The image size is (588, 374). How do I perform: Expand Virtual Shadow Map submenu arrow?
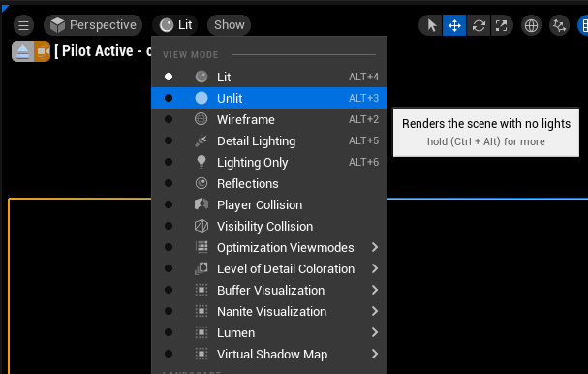coord(375,354)
